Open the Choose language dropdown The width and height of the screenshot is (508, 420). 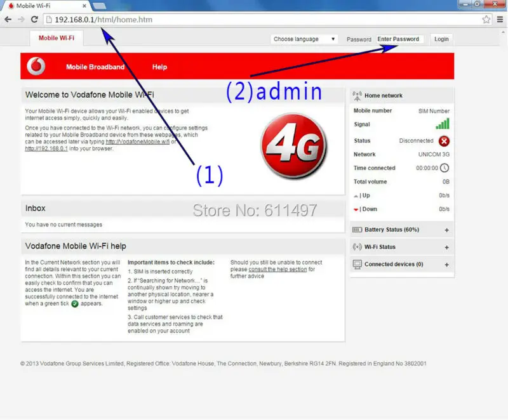pos(304,39)
